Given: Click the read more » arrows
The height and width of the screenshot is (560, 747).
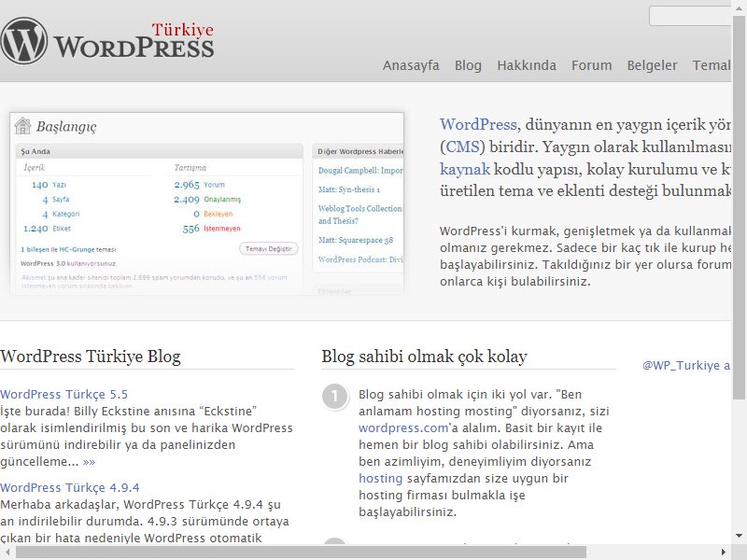Looking at the screenshot, I should (x=89, y=462).
